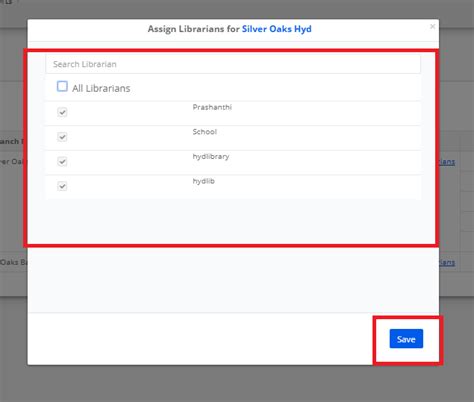Select the hydlibrary name text
The height and width of the screenshot is (402, 474).
[211, 157]
